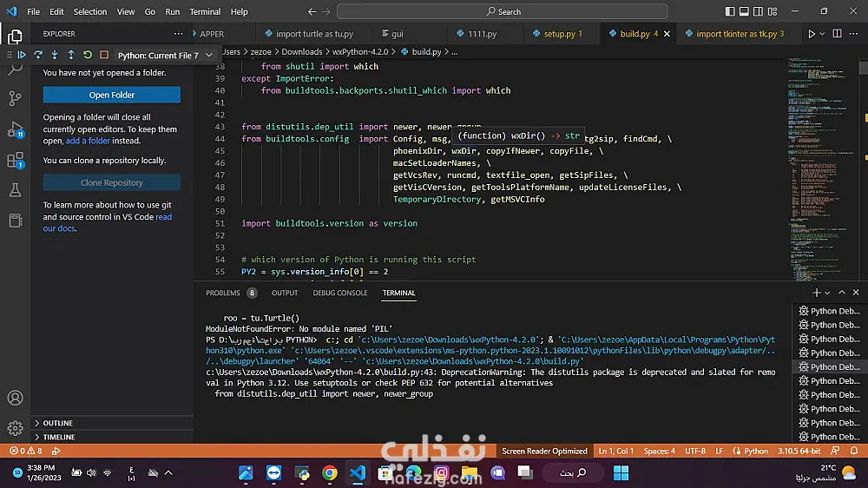
Task: Open run button dropdown arrow
Action: pyautogui.click(x=822, y=34)
